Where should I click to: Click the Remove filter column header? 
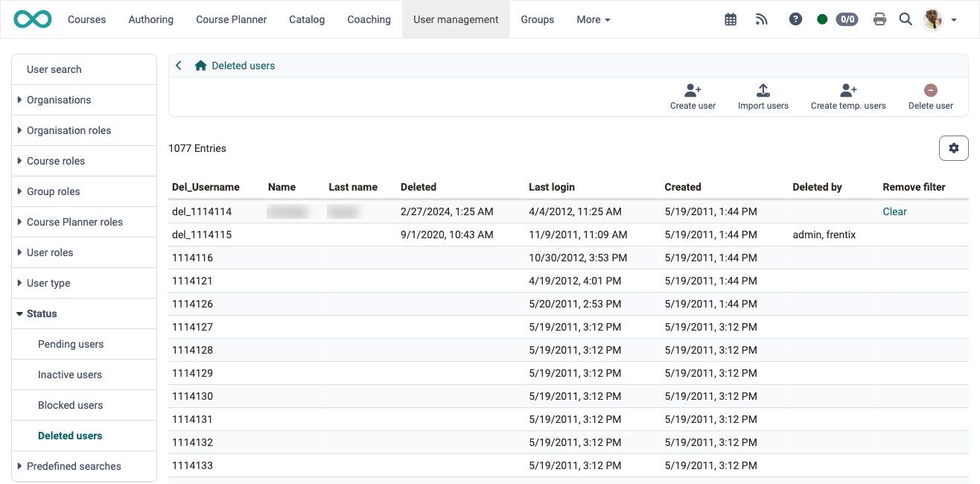click(x=914, y=187)
